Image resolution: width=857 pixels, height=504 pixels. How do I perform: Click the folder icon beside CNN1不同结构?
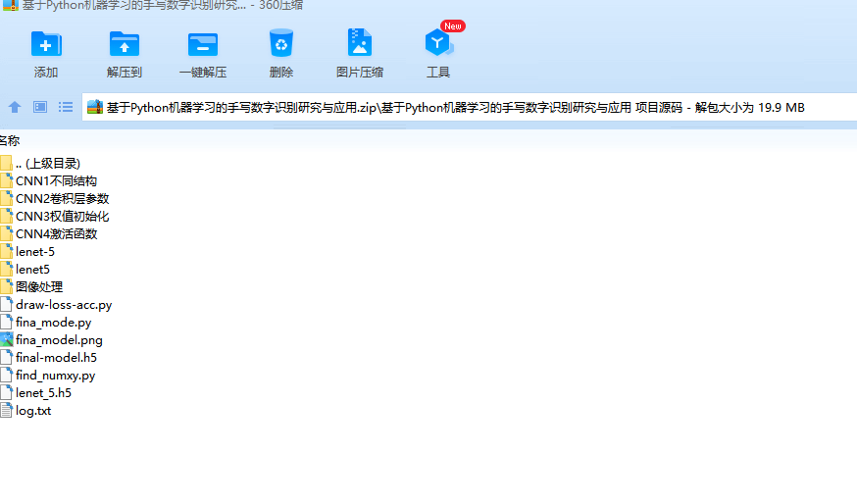[x=6, y=181]
